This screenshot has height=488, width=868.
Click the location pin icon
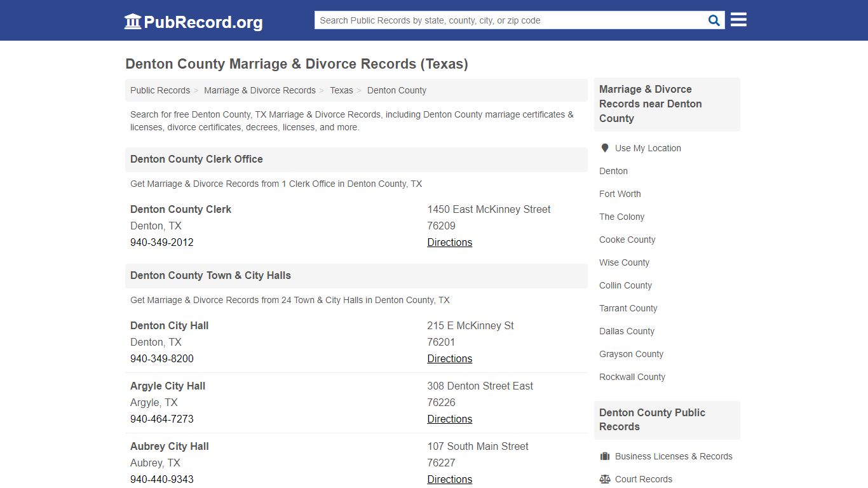pos(605,148)
